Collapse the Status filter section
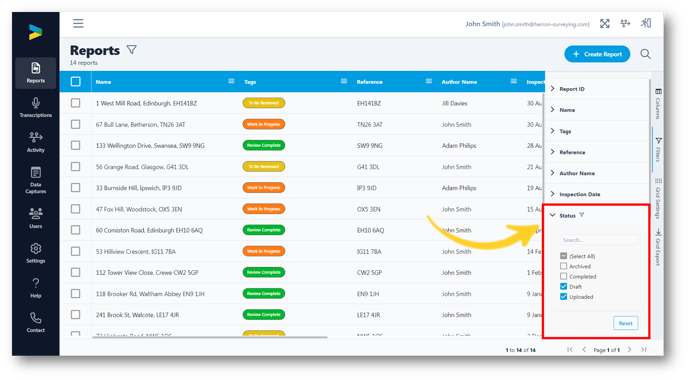This screenshot has width=688, height=380. point(552,215)
